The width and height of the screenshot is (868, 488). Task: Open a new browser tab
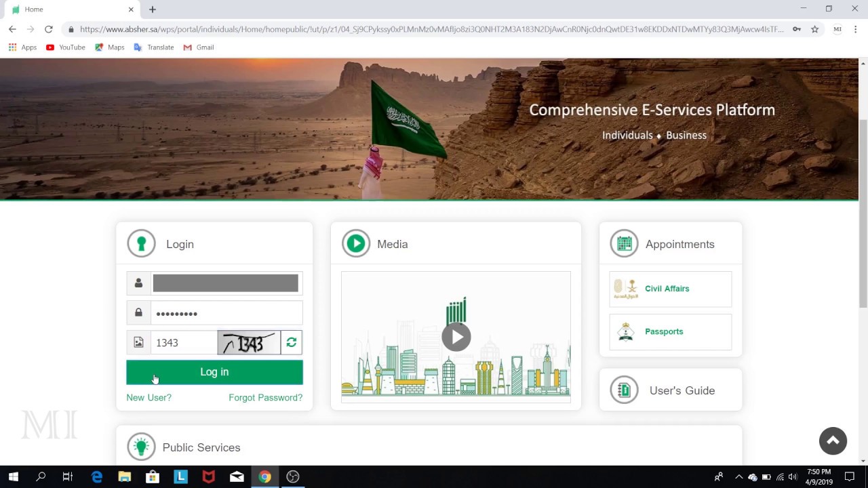coord(153,9)
